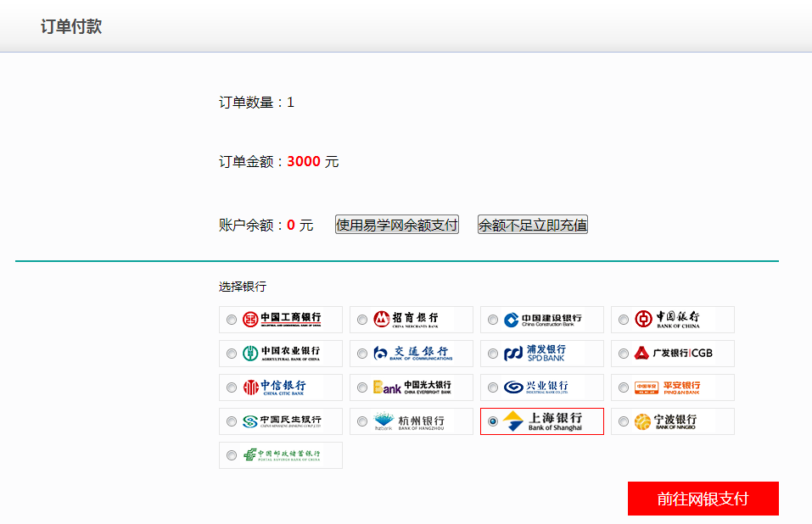
Task: Click the order amount 3000 元
Action: pos(313,162)
